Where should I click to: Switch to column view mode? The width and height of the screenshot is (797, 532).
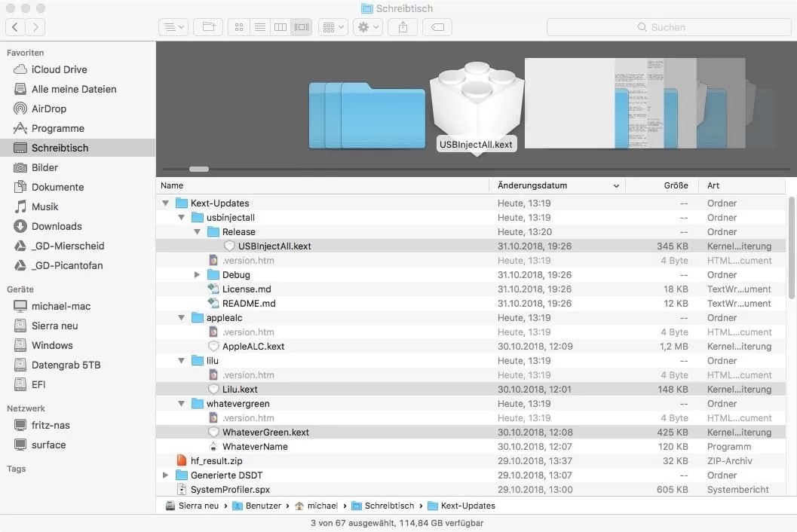tap(280, 26)
